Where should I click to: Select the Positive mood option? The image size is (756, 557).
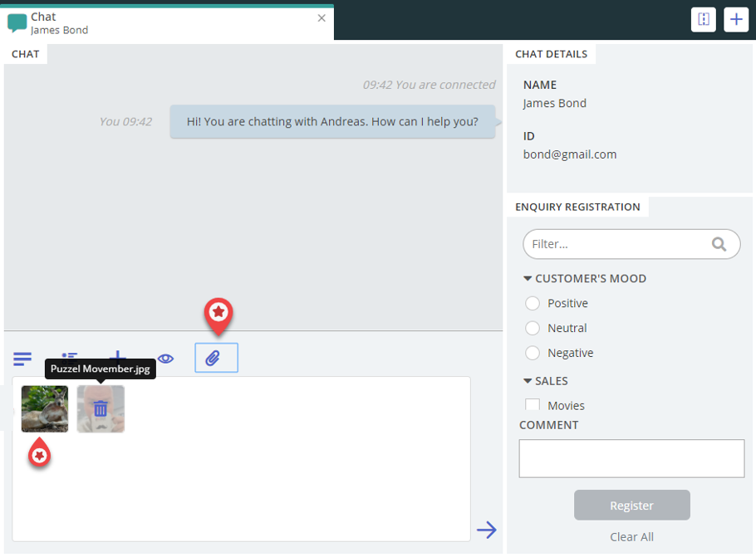click(533, 304)
